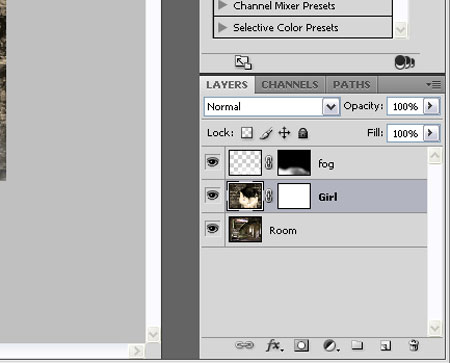The image size is (450, 363).
Task: Select the fog layer mask thumbnail
Action: tap(294, 163)
